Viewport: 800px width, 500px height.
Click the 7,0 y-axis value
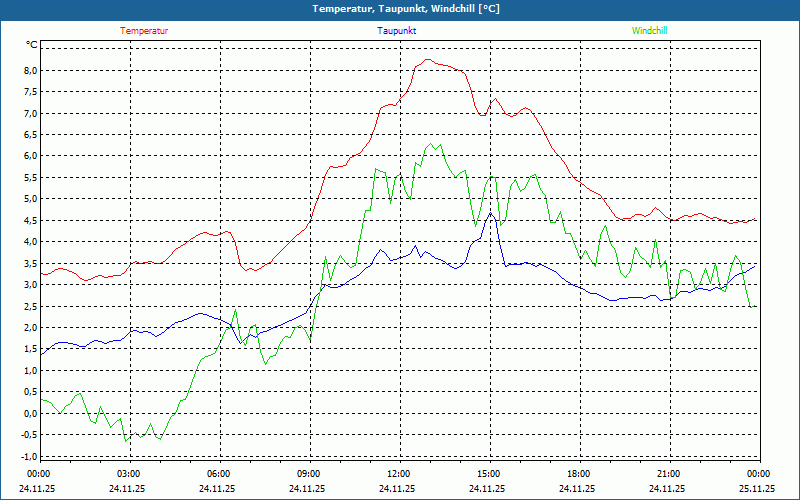[x=31, y=113]
